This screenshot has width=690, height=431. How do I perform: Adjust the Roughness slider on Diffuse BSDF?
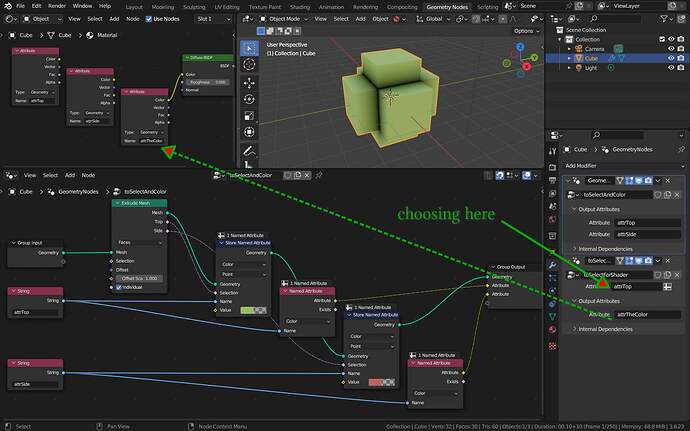pyautogui.click(x=208, y=82)
